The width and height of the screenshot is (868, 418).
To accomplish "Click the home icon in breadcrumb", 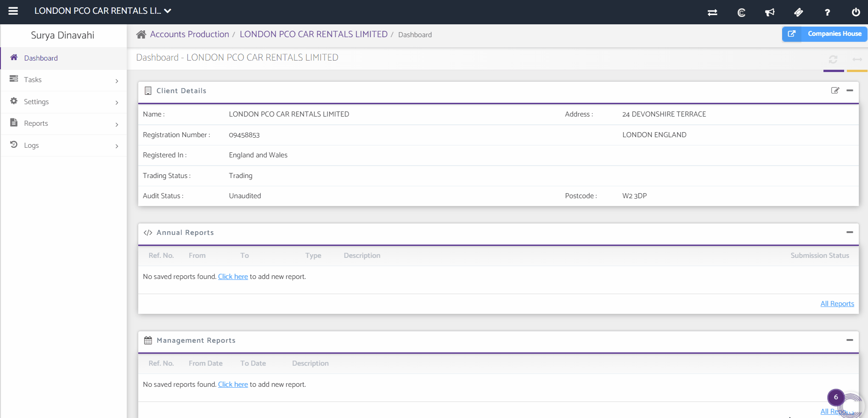I will point(141,34).
